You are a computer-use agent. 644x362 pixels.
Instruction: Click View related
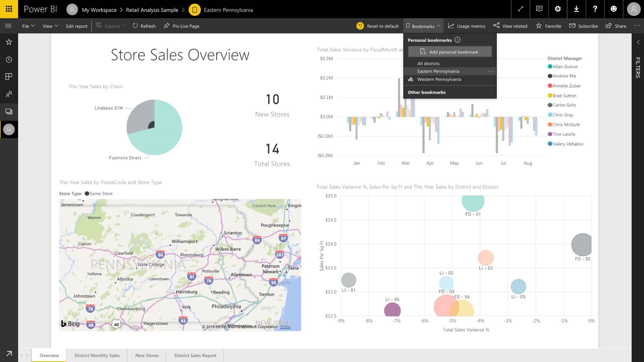pyautogui.click(x=510, y=26)
